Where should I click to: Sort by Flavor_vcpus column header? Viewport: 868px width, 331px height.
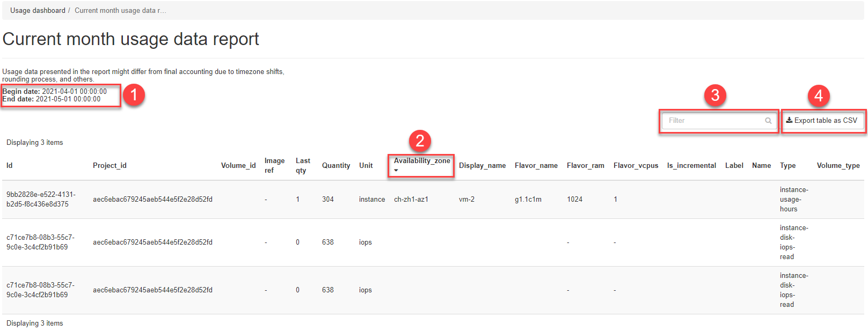pos(636,165)
